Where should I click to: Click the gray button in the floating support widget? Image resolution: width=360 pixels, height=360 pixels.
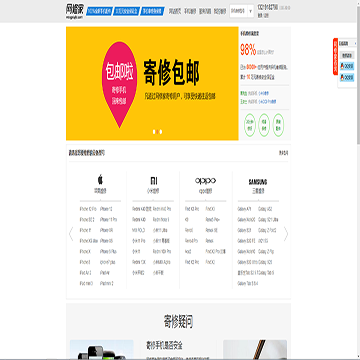tap(347, 55)
